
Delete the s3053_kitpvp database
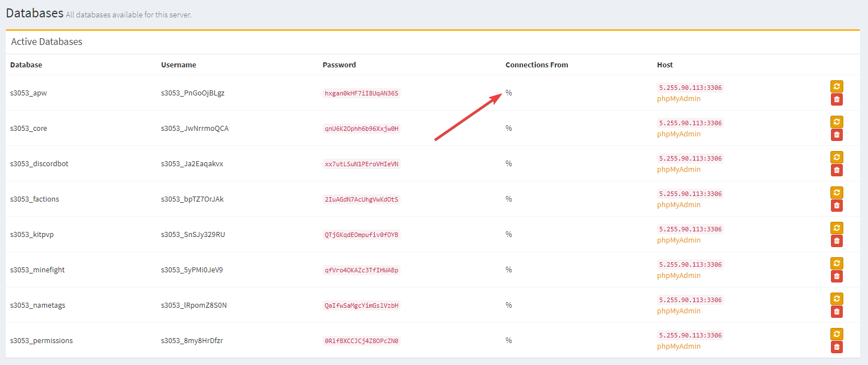click(837, 241)
